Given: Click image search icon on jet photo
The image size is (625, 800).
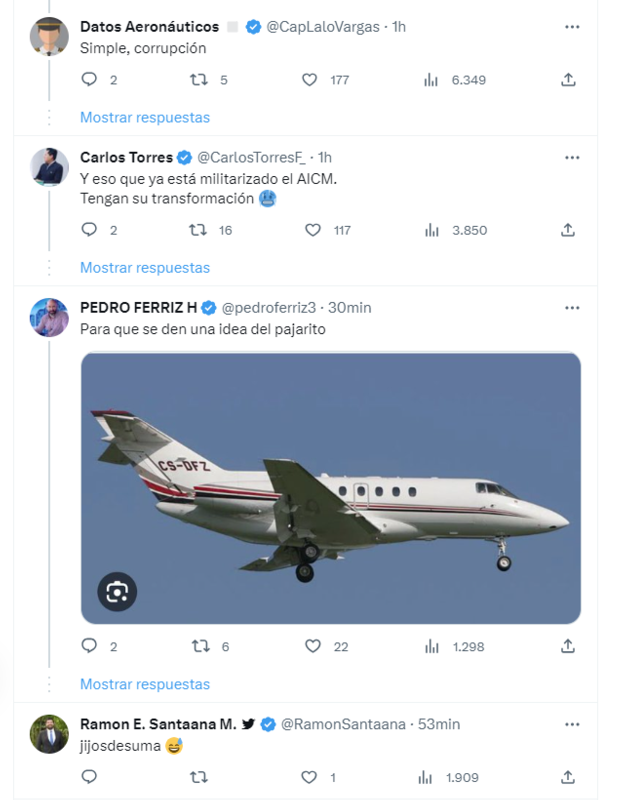Looking at the screenshot, I should coord(118,592).
